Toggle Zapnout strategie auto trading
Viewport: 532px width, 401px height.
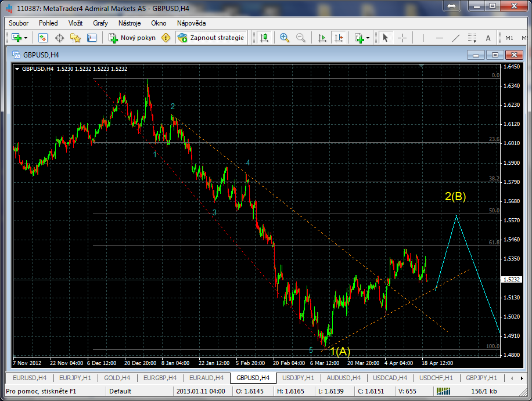click(211, 38)
